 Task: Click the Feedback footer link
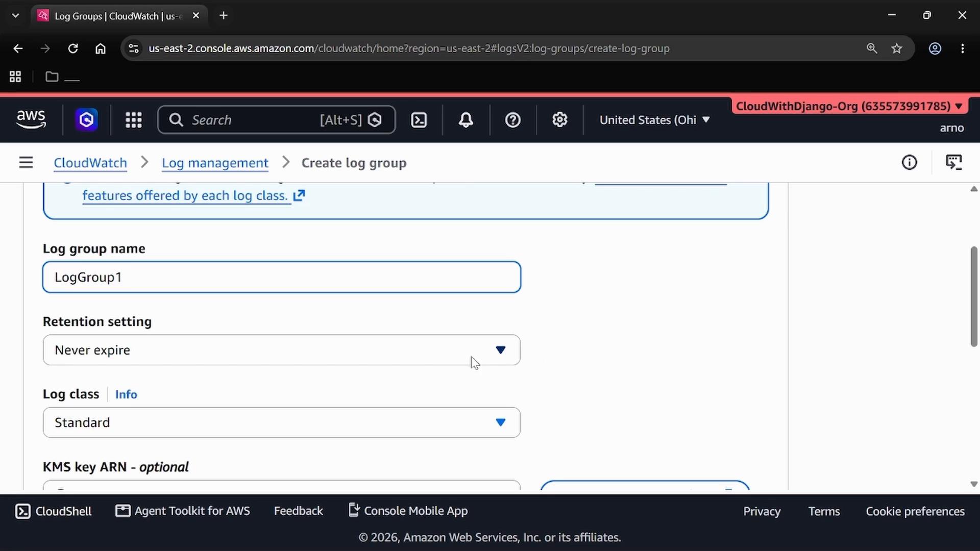coord(299,511)
